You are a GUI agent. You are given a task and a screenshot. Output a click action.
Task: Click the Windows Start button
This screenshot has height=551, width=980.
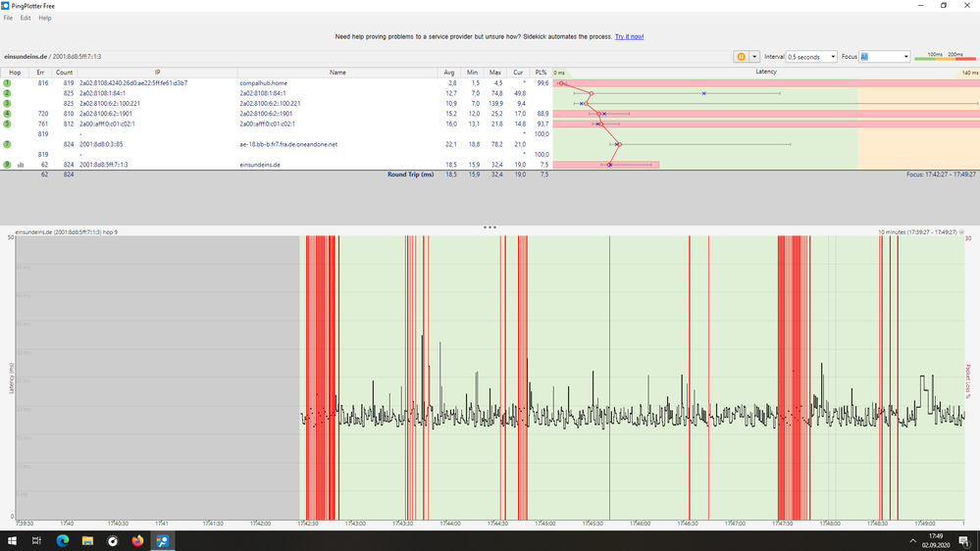12,540
